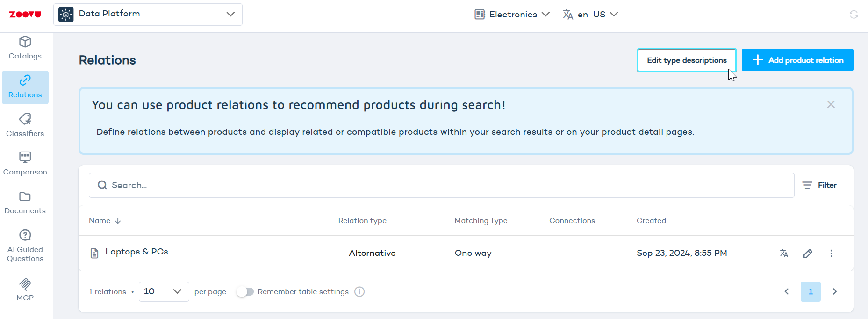The height and width of the screenshot is (319, 868).
Task: Click the refresh icon in the top right
Action: 854,14
